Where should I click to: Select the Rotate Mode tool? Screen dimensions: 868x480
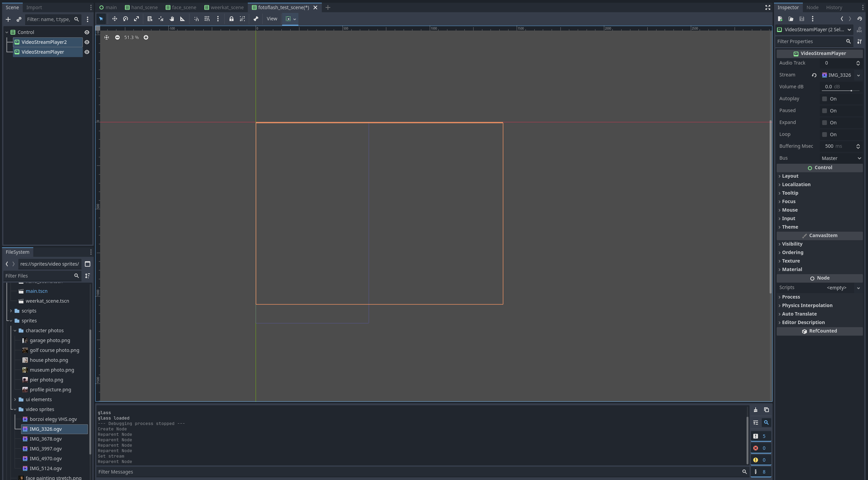point(126,19)
